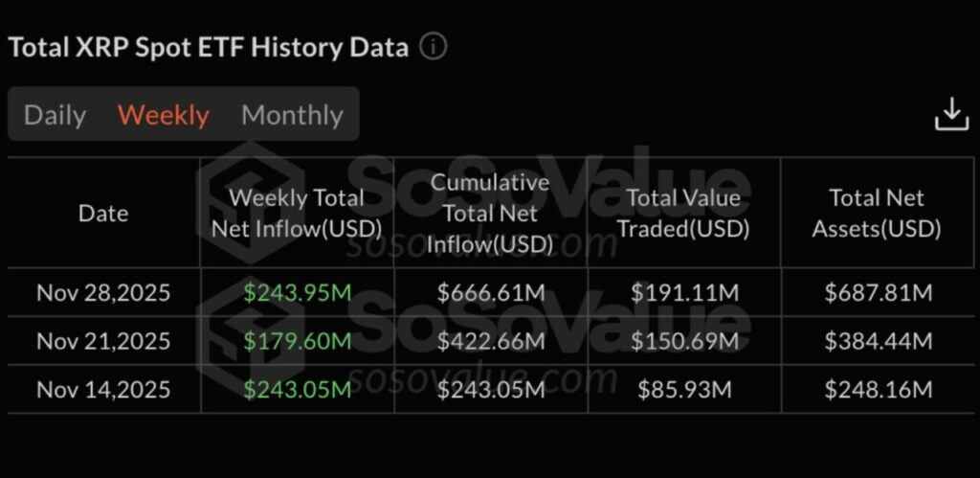Select the Nov 28,2025 date cell
This screenshot has height=478, width=980.
coord(103,292)
